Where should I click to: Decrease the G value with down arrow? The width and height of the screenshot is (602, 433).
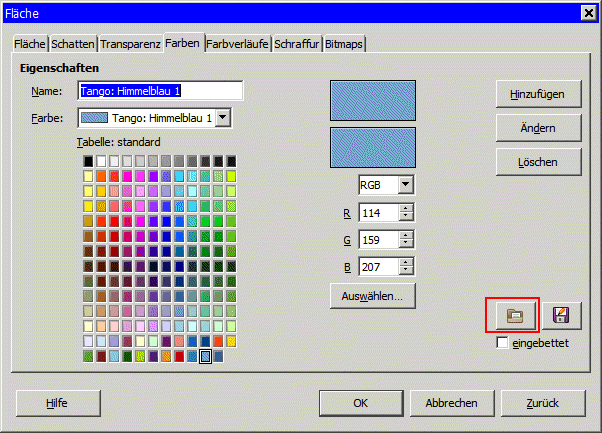406,244
